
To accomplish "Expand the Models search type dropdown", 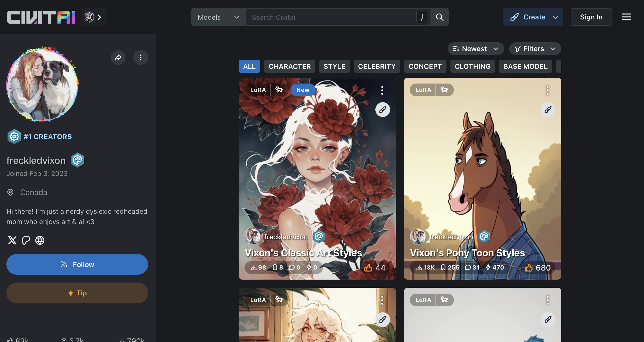I will 218,17.
